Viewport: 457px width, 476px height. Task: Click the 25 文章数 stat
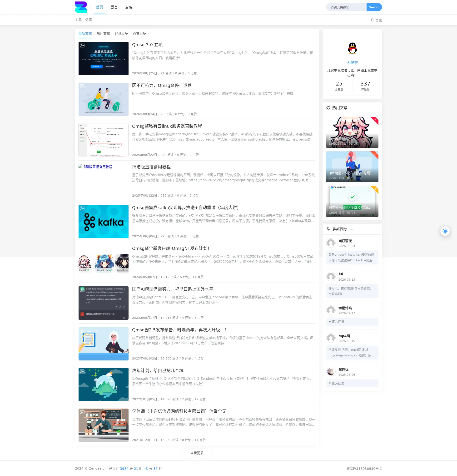point(339,86)
